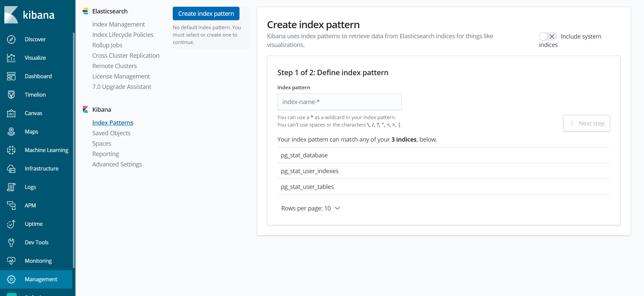Click the Create index pattern button

coord(206,13)
